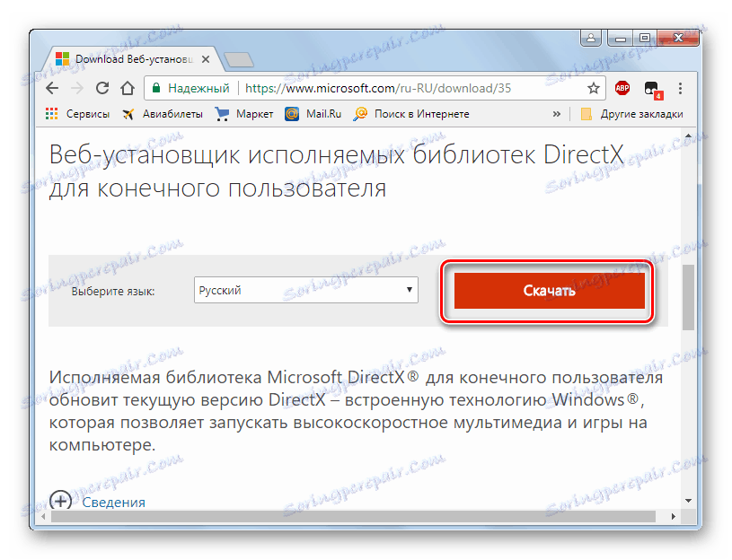Viewport: 732px width, 560px height.
Task: Click the Сведения link
Action: [x=113, y=503]
